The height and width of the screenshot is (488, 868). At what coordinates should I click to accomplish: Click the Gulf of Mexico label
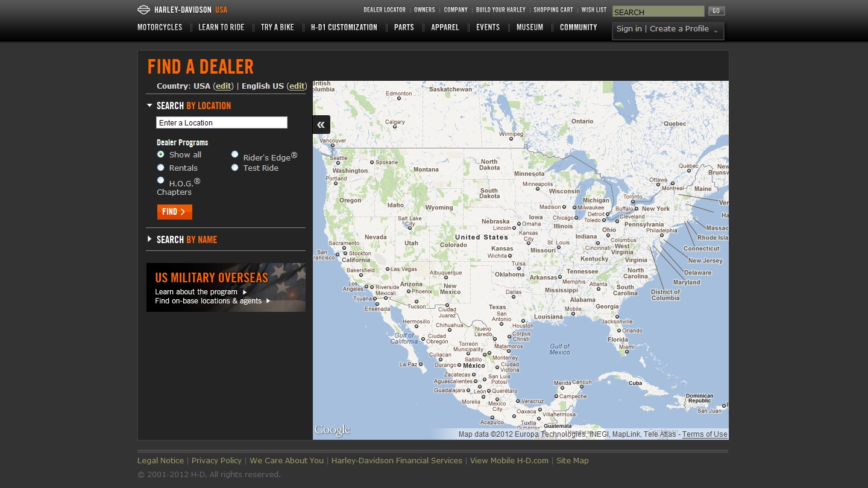(559, 349)
